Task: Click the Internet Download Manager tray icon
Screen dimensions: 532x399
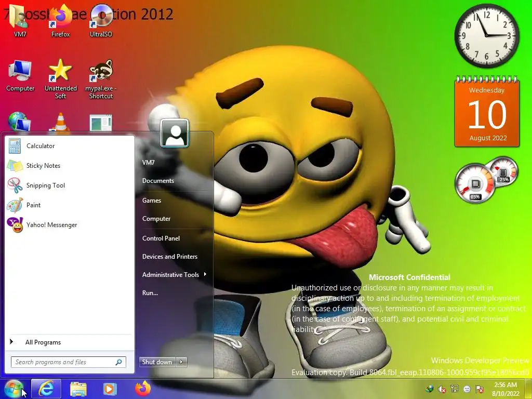Action: (x=430, y=389)
